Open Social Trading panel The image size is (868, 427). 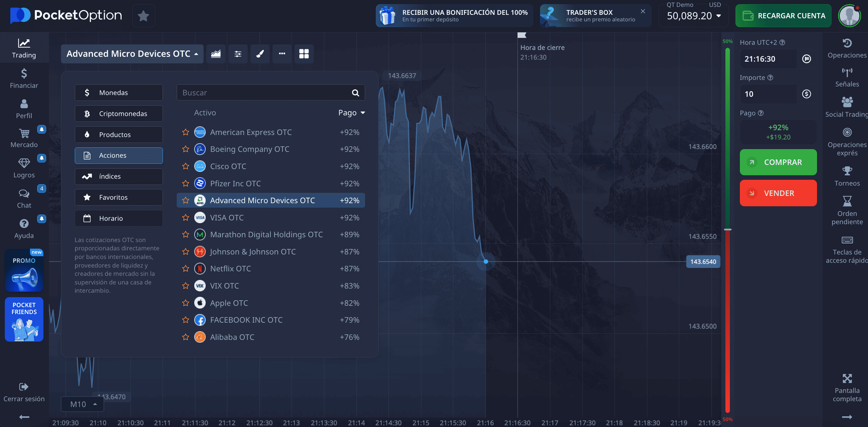coord(847,107)
